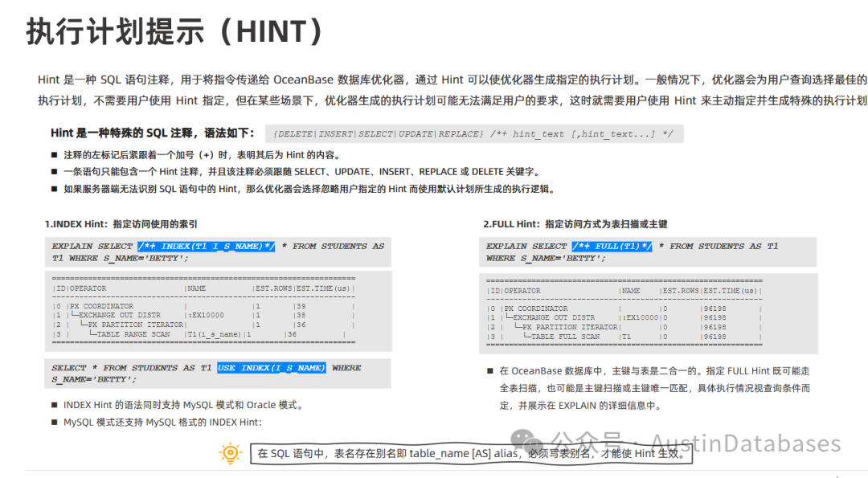Viewport: 868px width, 478px height.
Task: Click the estimated time value '38'
Action: [301, 316]
